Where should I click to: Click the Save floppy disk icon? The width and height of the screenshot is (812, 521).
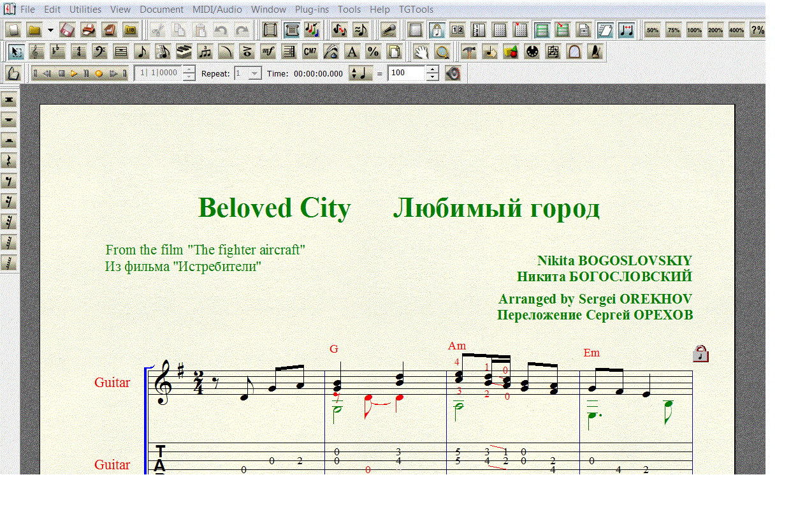pos(68,30)
